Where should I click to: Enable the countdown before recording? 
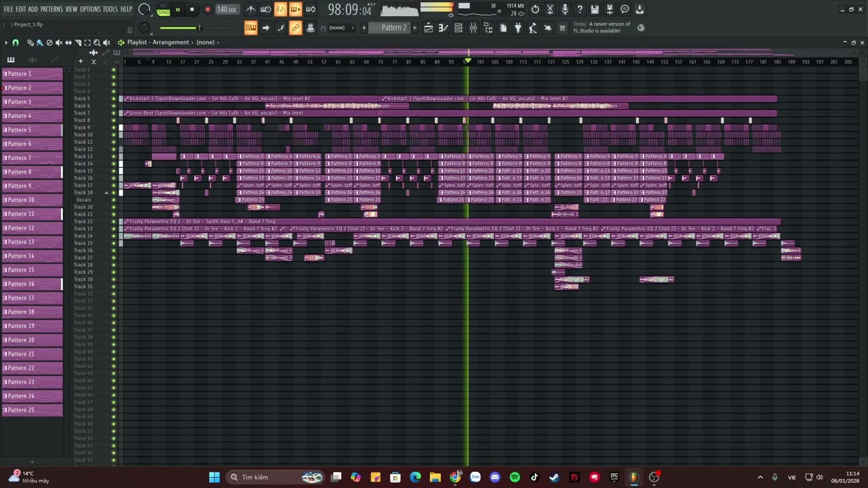280,9
